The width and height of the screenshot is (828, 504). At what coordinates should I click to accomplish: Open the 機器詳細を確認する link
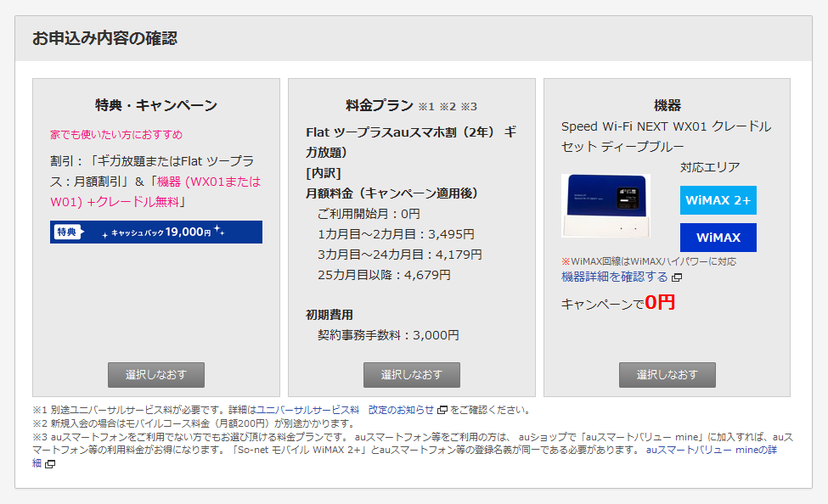[x=615, y=277]
